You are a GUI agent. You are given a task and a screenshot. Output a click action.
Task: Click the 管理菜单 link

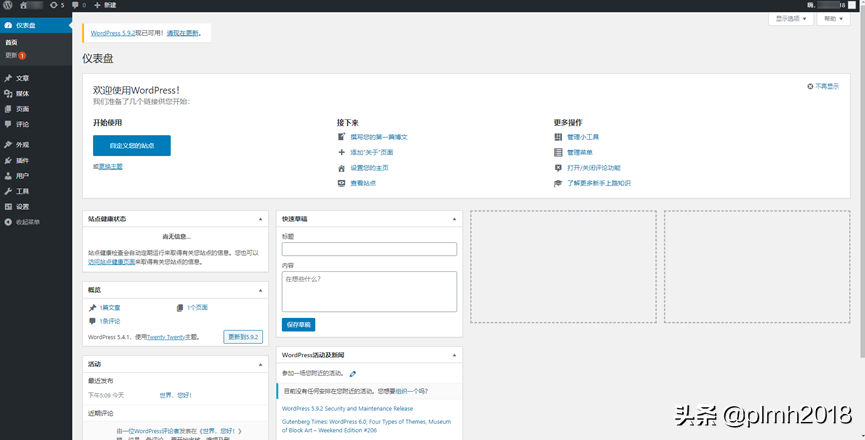coord(579,153)
